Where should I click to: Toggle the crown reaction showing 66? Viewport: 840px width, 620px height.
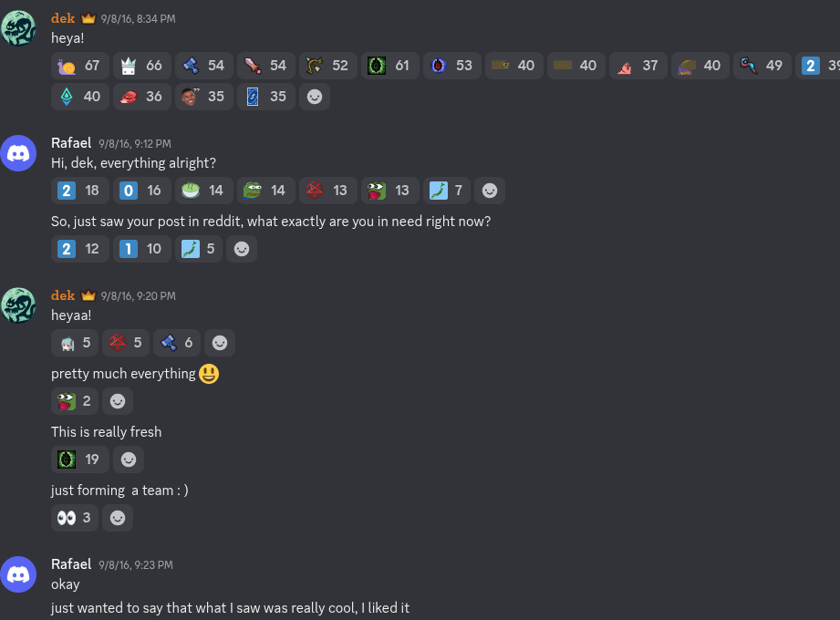[142, 66]
